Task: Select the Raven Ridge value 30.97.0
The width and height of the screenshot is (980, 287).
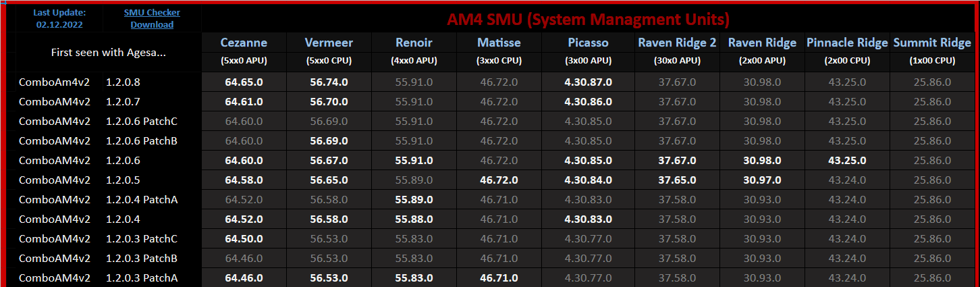Action: 762,180
